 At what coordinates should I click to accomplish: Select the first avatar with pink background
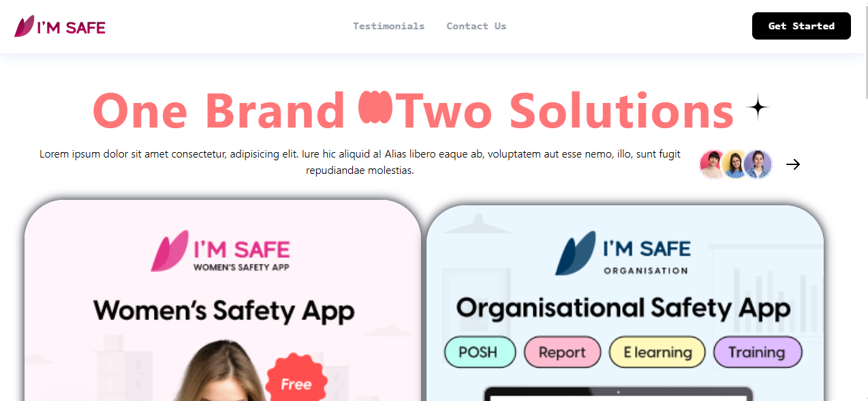tap(713, 164)
